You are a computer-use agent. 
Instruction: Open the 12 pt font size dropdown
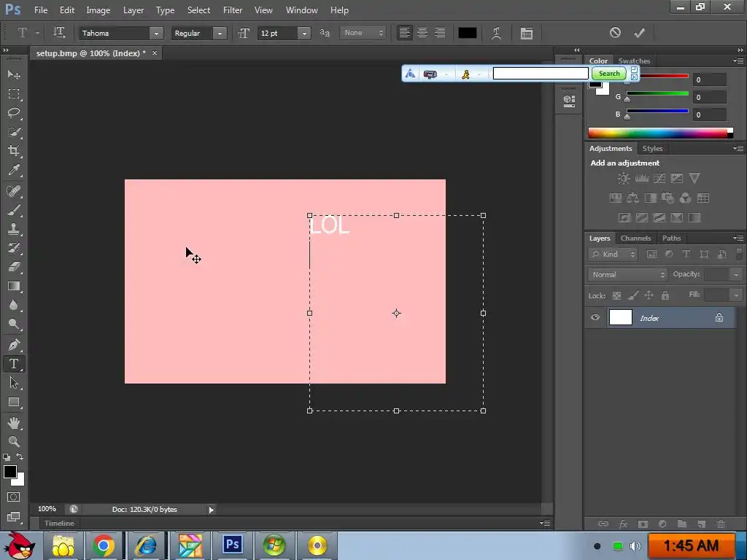tap(304, 33)
